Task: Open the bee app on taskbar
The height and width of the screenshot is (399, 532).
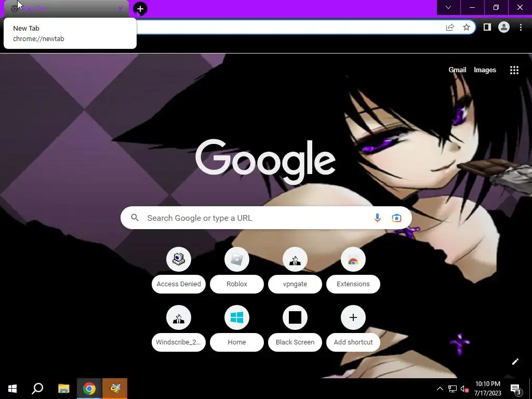Action: (115, 389)
